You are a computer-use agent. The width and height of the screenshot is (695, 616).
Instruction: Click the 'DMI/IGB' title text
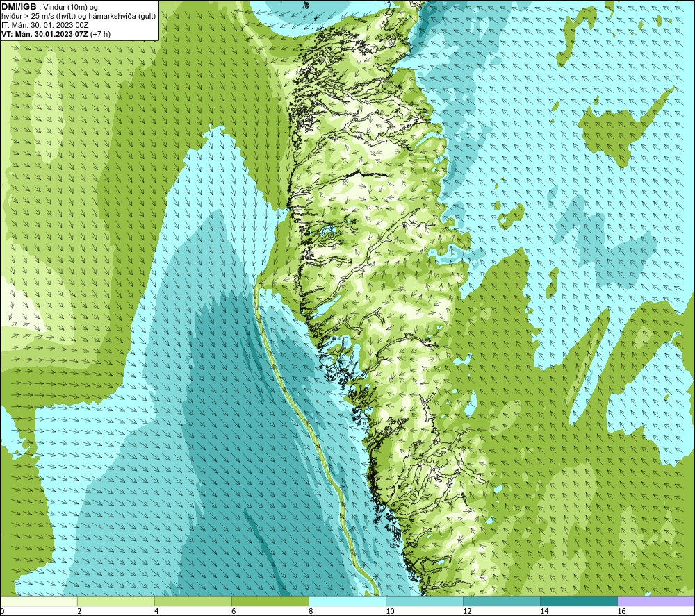pyautogui.click(x=19, y=7)
